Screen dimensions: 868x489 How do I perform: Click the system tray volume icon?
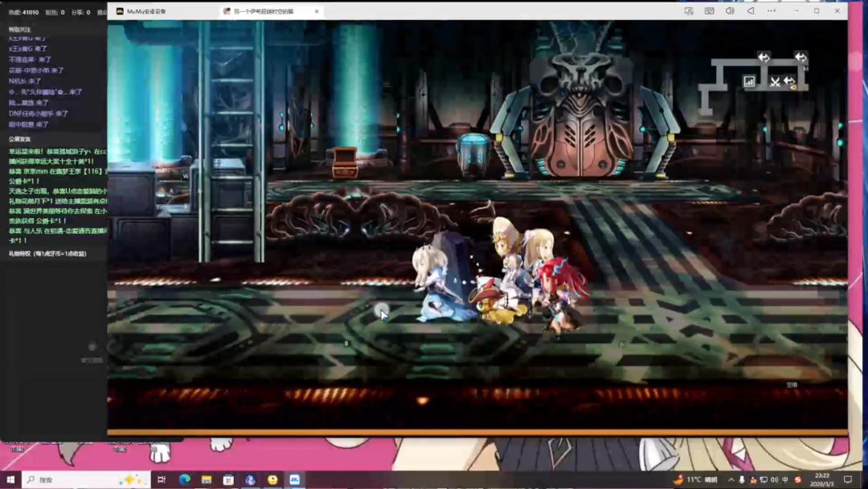coord(775,479)
